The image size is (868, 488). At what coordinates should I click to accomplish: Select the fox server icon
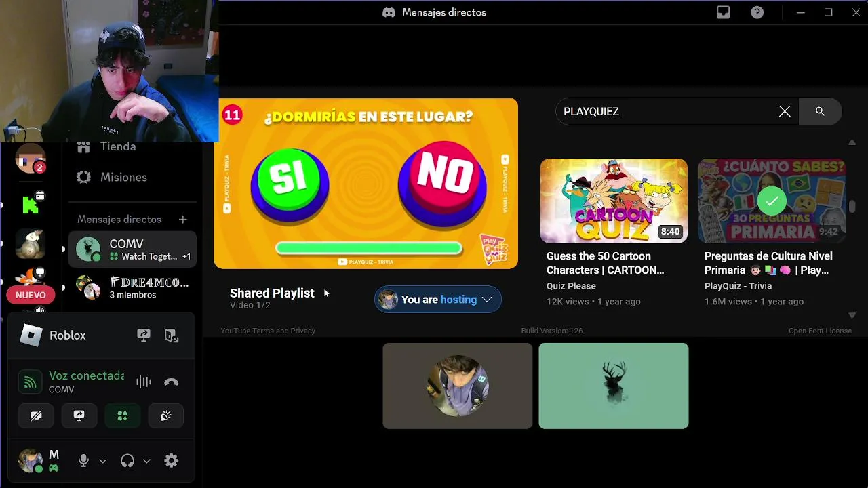click(x=31, y=276)
